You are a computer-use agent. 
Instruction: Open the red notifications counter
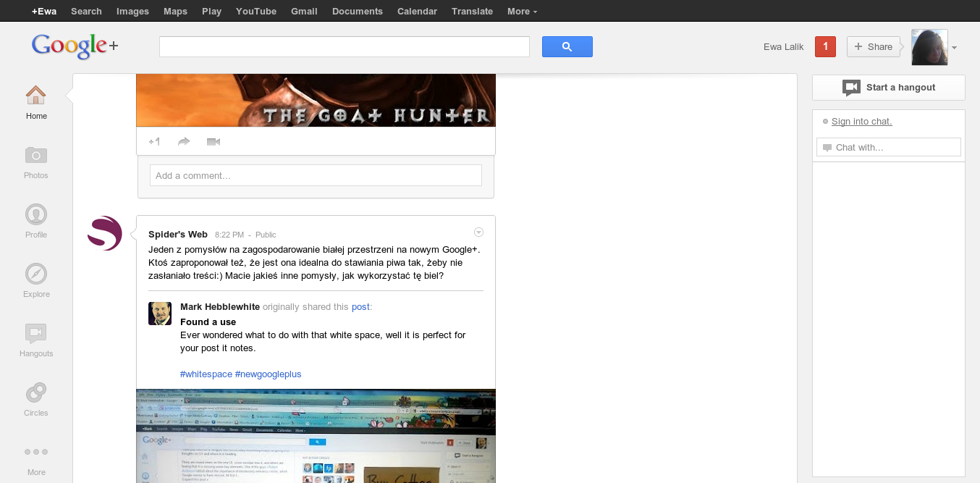pyautogui.click(x=825, y=46)
